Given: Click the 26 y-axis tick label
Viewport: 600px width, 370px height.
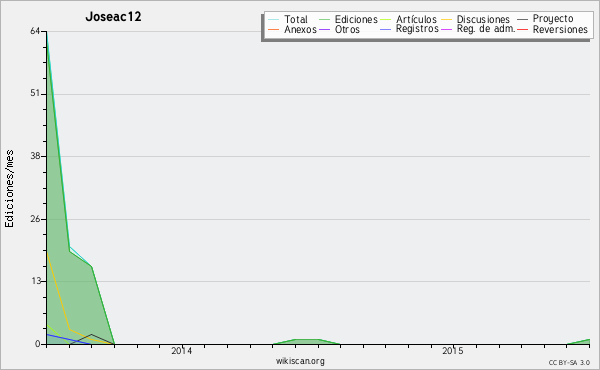Looking at the screenshot, I should tap(35, 219).
